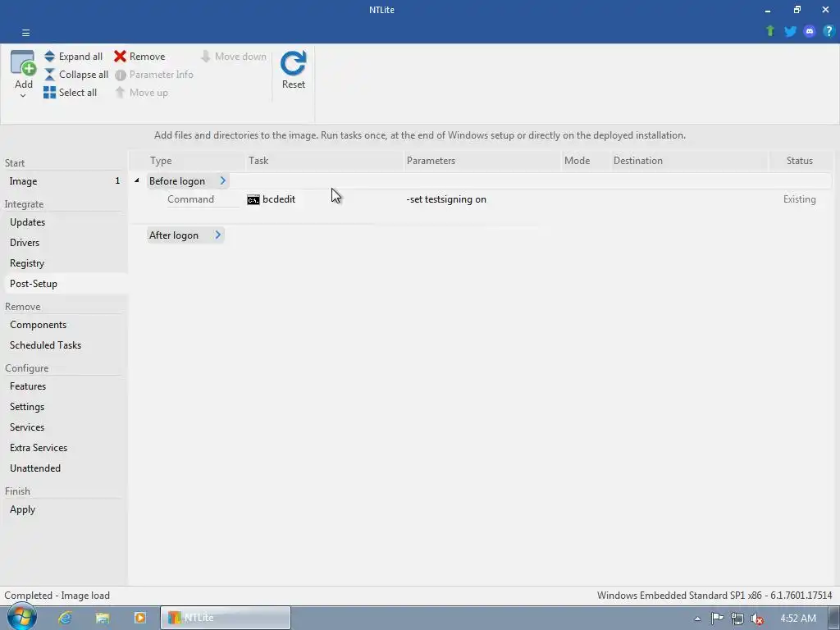Open Windows Media Player taskbar icon
840x630 pixels.
139,618
